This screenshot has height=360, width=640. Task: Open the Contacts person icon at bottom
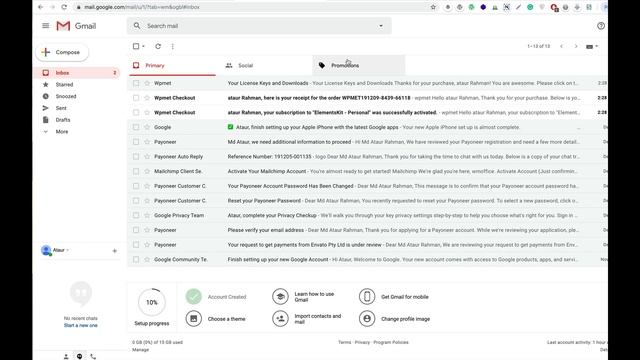[x=66, y=356]
